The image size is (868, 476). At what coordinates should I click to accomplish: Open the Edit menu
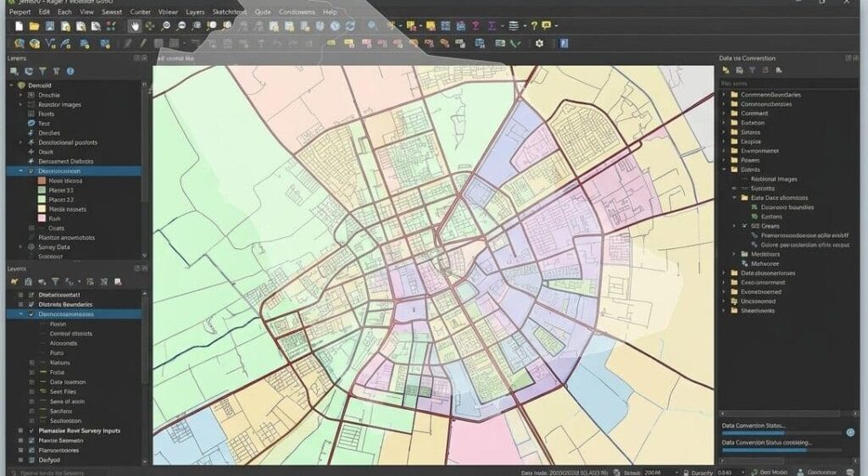pyautogui.click(x=44, y=12)
